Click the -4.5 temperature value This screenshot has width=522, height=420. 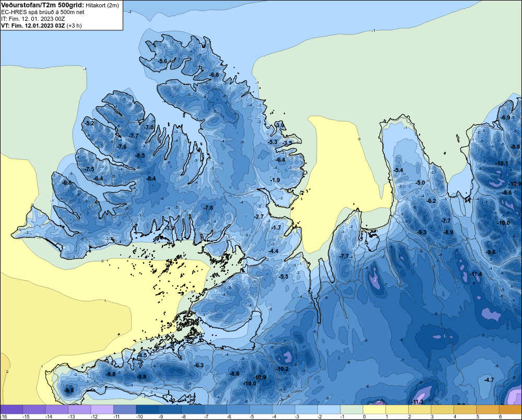coord(143,355)
